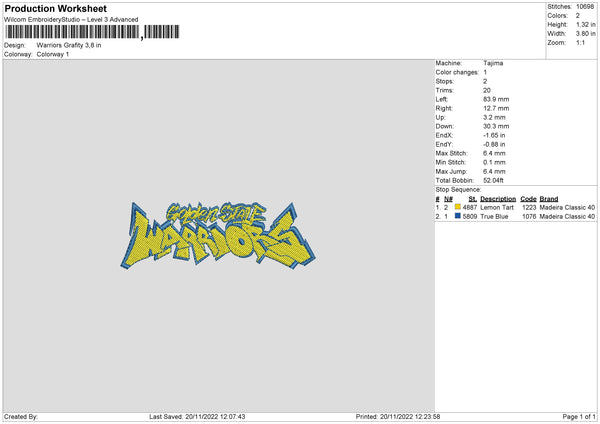Click the Min Stitch value 0.1 mm
The image size is (600, 424).
tap(494, 162)
